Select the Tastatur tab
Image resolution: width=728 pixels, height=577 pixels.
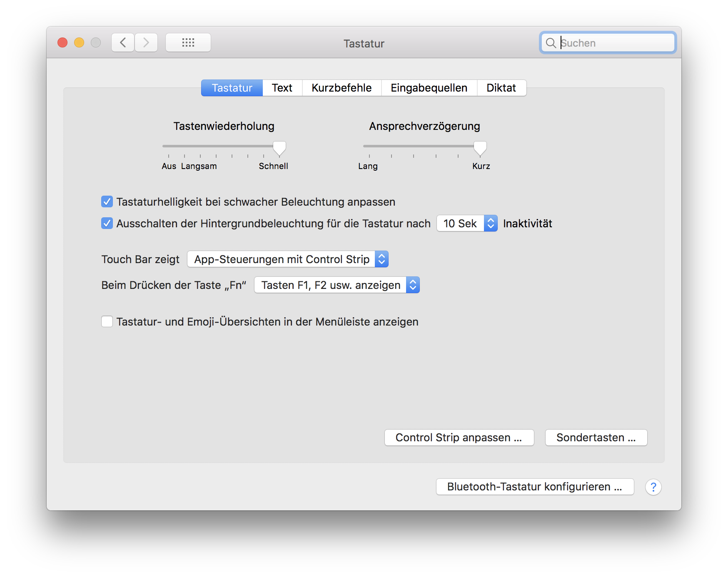click(x=232, y=88)
